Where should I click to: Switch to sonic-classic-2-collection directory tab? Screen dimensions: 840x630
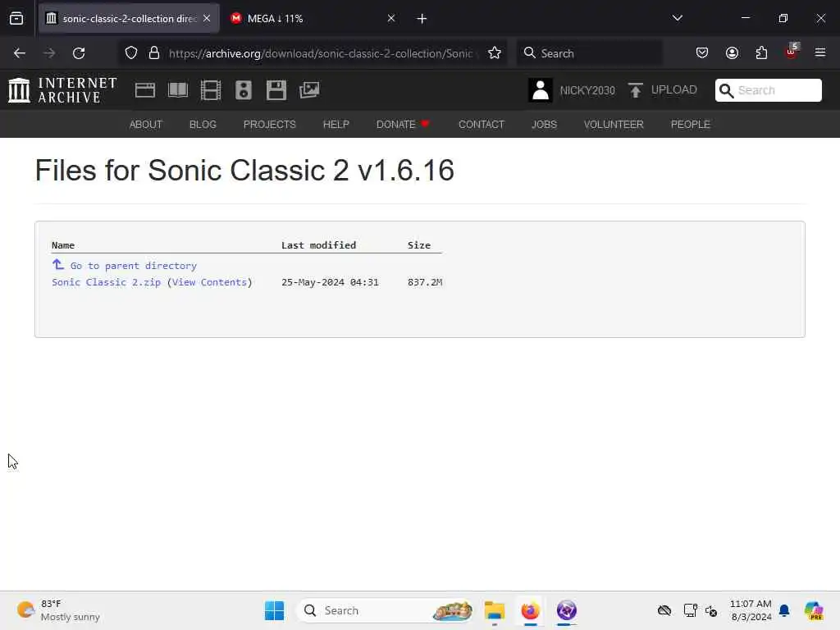[x=129, y=19]
